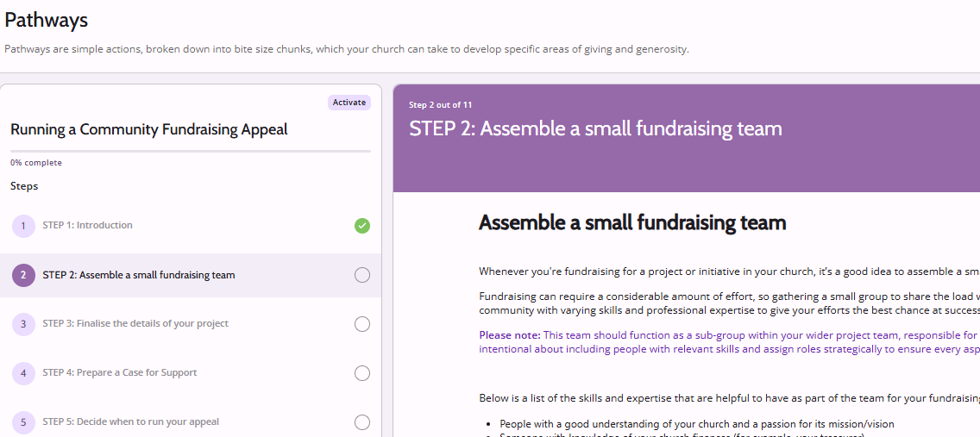Viewport: 980px width, 437px height.
Task: Click the Running a Community Fundraising Appeal title
Action: [x=149, y=130]
